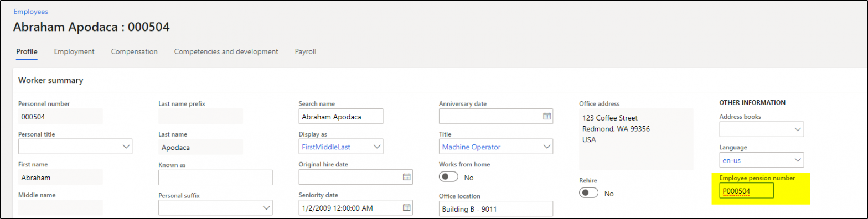
Task: Click the OTHER INFORMATION heading
Action: [752, 103]
